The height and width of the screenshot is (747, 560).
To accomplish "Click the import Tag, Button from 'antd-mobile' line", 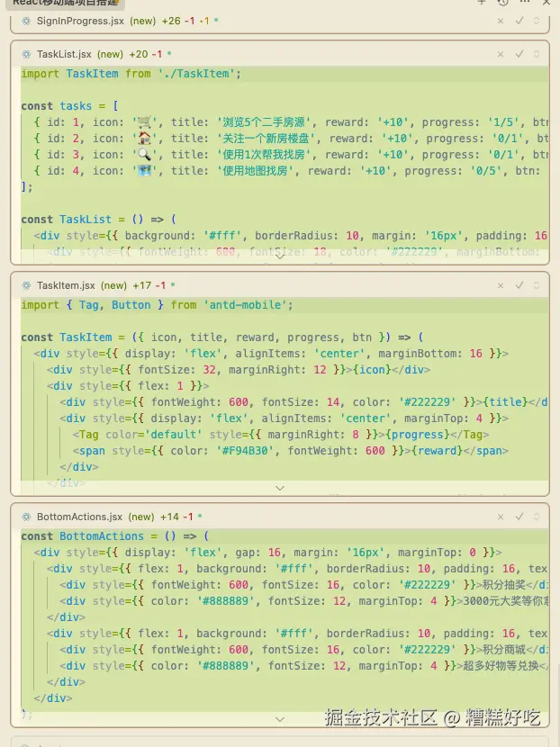I will point(158,305).
